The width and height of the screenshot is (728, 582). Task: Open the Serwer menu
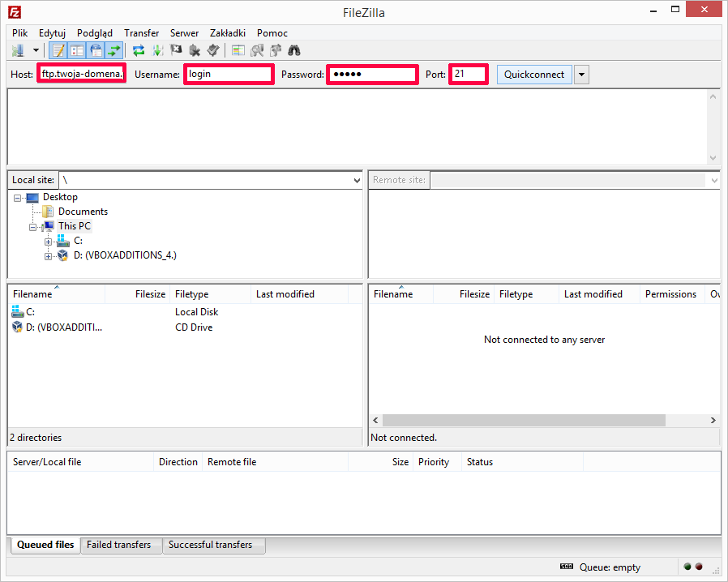(x=184, y=33)
